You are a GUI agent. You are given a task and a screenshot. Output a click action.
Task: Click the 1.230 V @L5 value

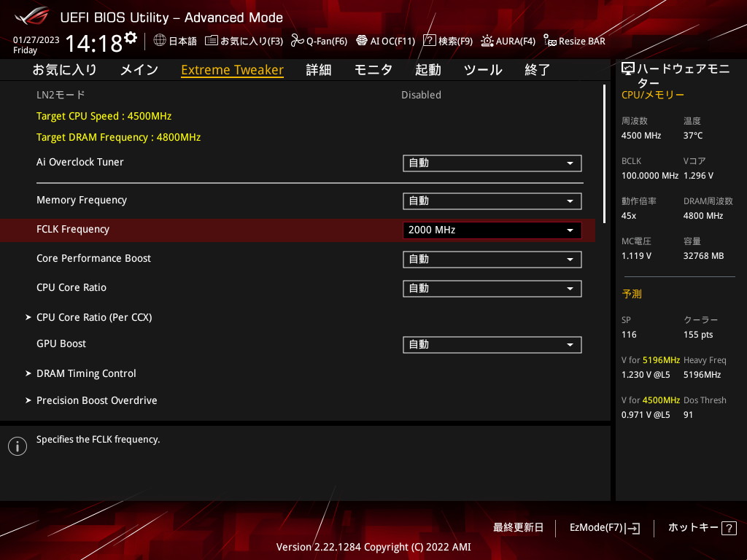click(x=646, y=375)
